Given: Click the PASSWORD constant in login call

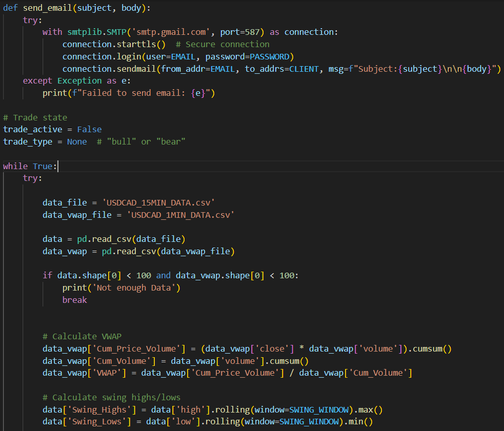Looking at the screenshot, I should pyautogui.click(x=269, y=56).
